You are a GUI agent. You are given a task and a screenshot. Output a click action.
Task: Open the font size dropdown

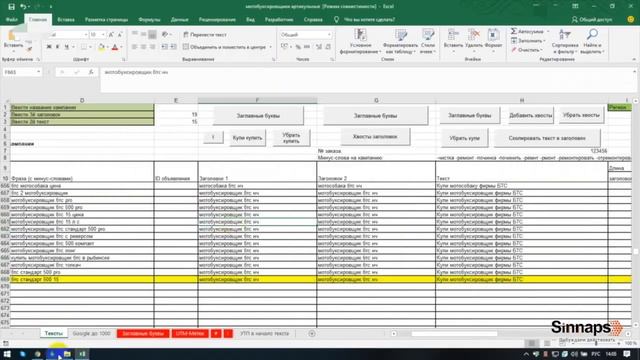103,35
